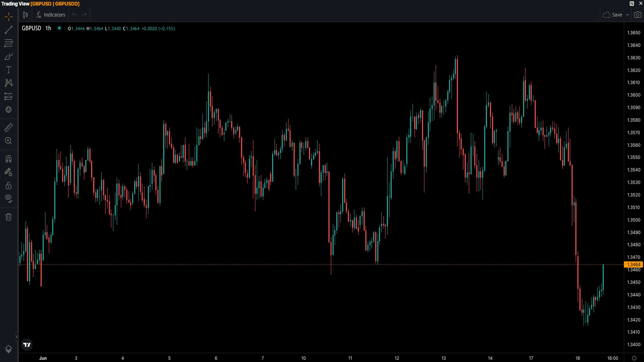This screenshot has width=644, height=362.
Task: Click the 1.3500 price axis label
Action: point(634,220)
